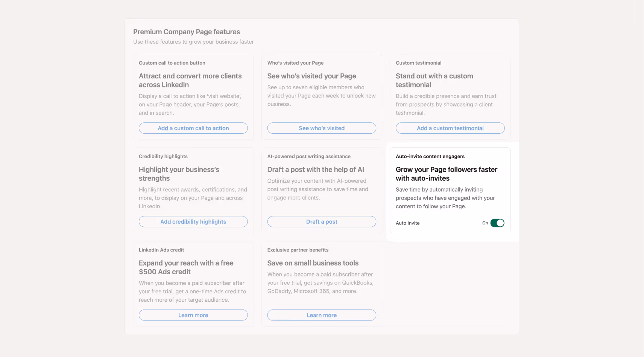This screenshot has width=644, height=357.
Task: Select the Grow your Page followers faster heading
Action: point(446,174)
